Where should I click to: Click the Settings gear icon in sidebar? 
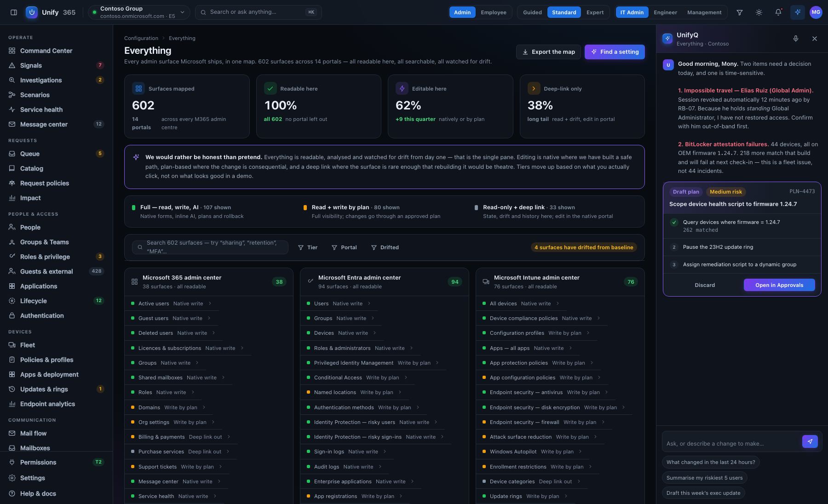[x=12, y=478]
